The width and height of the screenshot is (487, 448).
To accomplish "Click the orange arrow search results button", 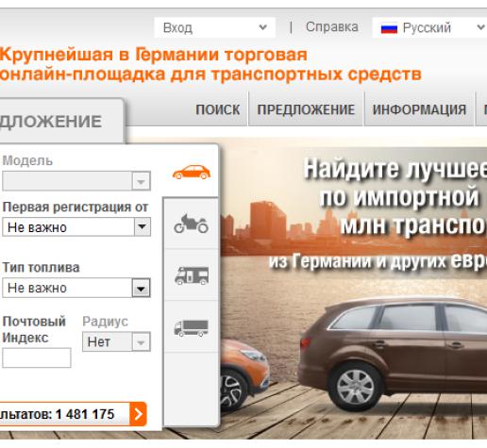I will point(138,414).
